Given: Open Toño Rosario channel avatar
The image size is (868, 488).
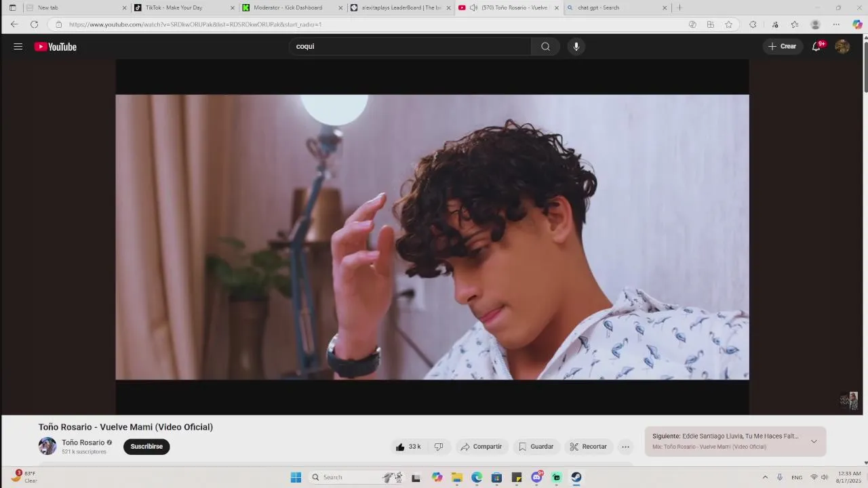Looking at the screenshot, I should 47,446.
